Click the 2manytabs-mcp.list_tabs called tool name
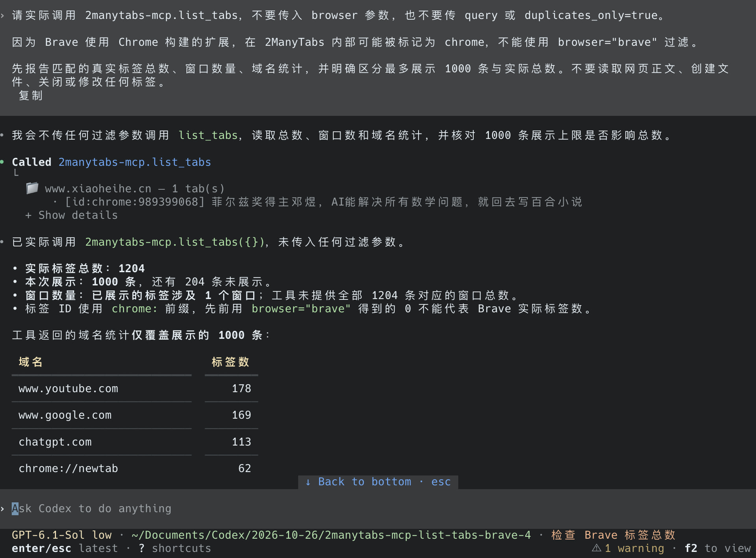 click(135, 162)
